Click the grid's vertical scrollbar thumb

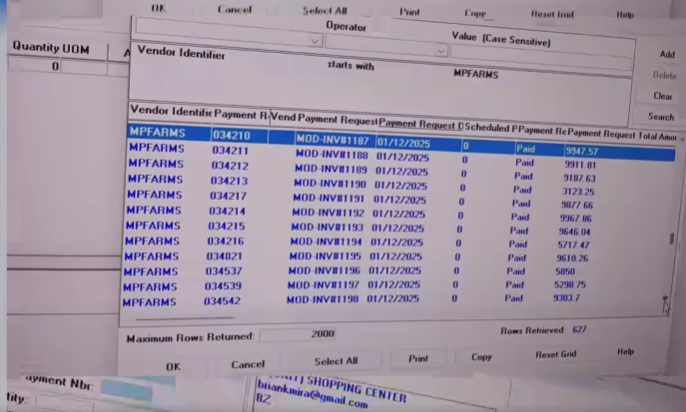(x=672, y=238)
